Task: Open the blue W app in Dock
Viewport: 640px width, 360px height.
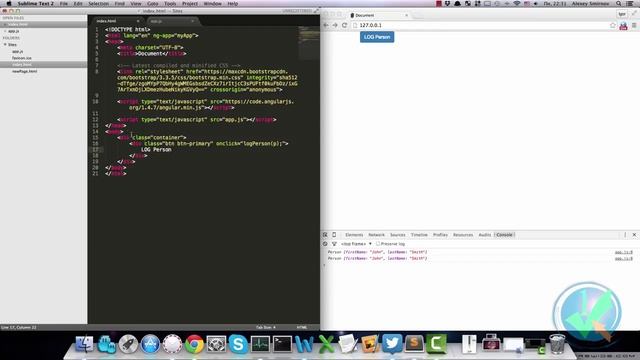Action: tap(304, 344)
